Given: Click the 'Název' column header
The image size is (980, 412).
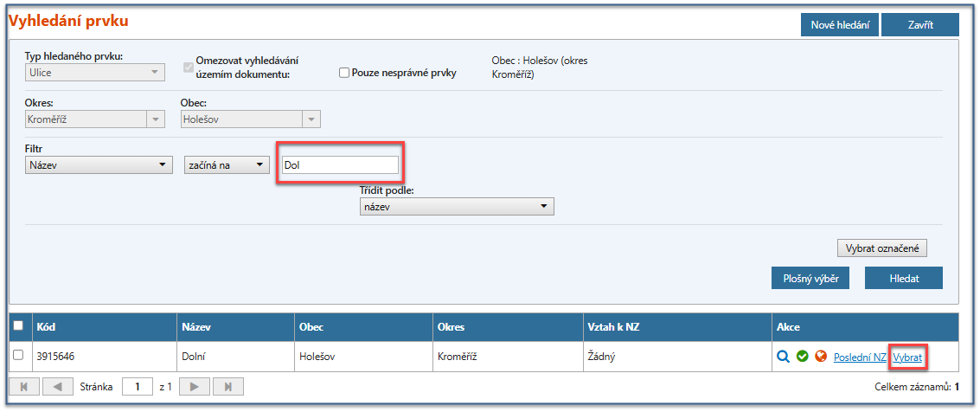Looking at the screenshot, I should coord(197,328).
